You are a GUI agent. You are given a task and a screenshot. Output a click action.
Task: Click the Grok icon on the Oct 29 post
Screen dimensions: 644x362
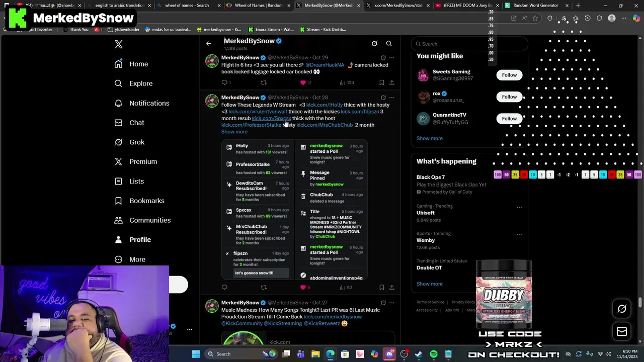point(383,58)
